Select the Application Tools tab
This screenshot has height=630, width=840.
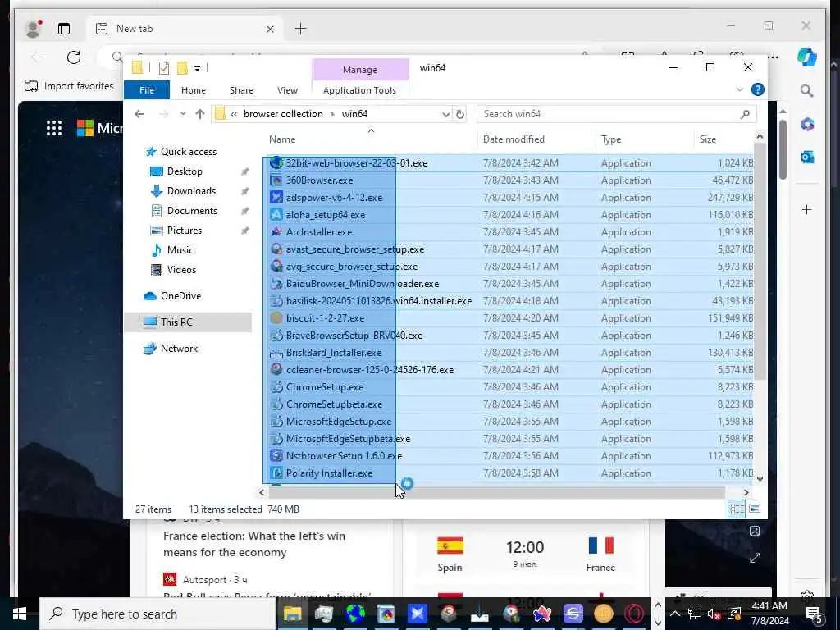[x=359, y=90]
